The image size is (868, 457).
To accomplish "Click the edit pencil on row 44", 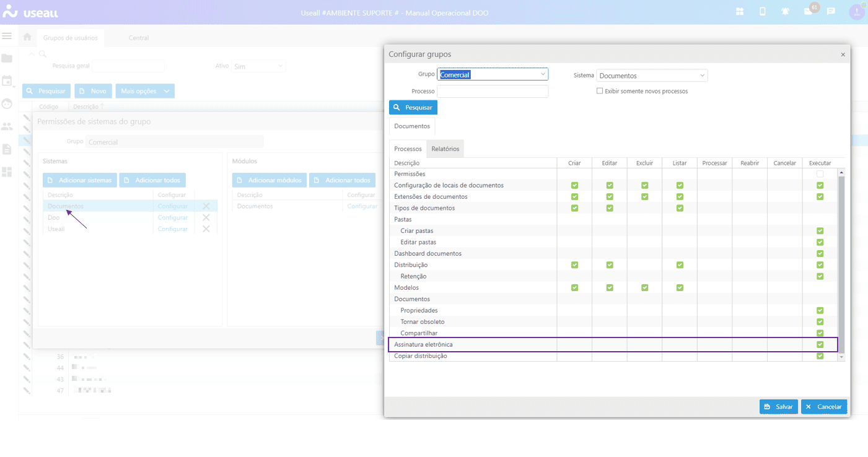I will (x=27, y=368).
